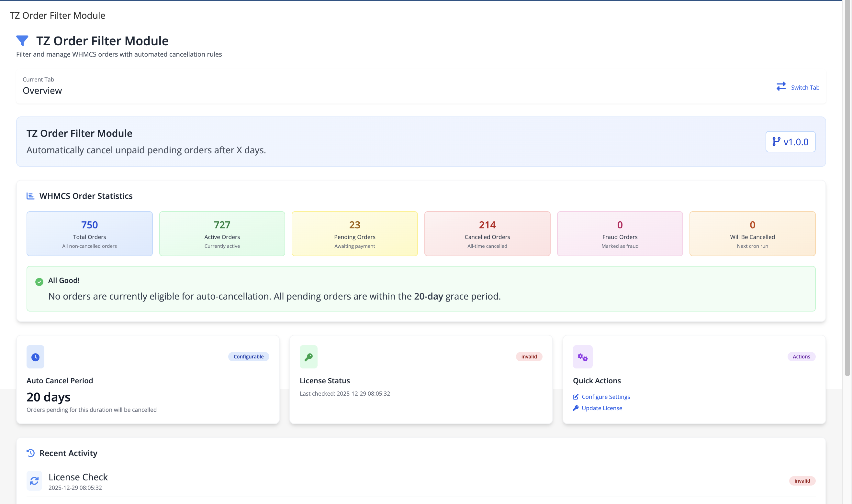The image size is (852, 504).
Task: Click the invalid badge on License Status
Action: (x=529, y=356)
